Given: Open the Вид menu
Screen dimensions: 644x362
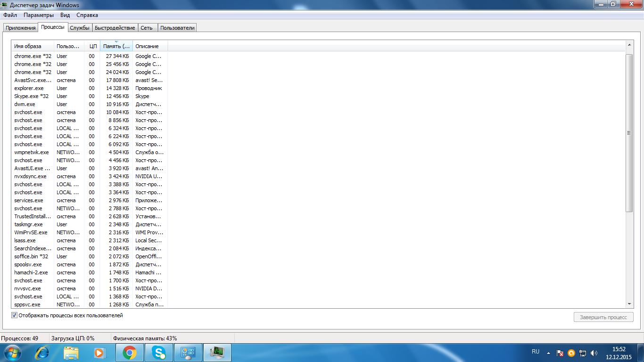Looking at the screenshot, I should tap(65, 15).
